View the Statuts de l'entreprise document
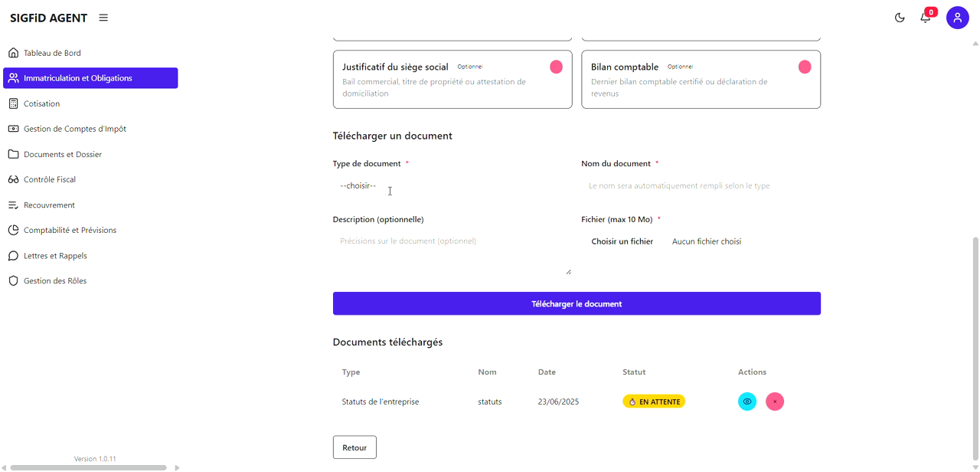Viewport: 980px width, 472px height. tap(746, 402)
